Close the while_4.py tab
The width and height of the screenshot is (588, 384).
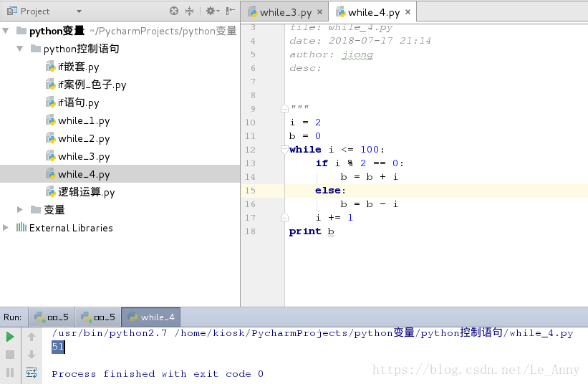408,12
